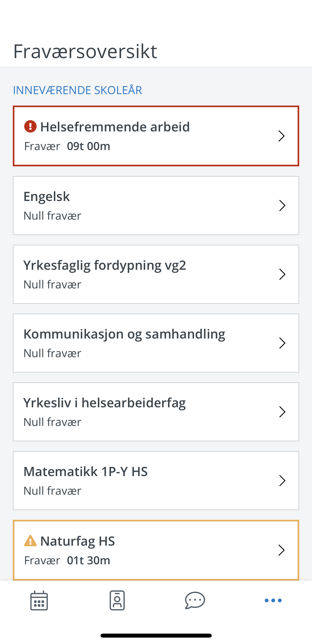The width and height of the screenshot is (312, 644).
Task: Tap the chevron on Naturfag HS
Action: (x=282, y=550)
